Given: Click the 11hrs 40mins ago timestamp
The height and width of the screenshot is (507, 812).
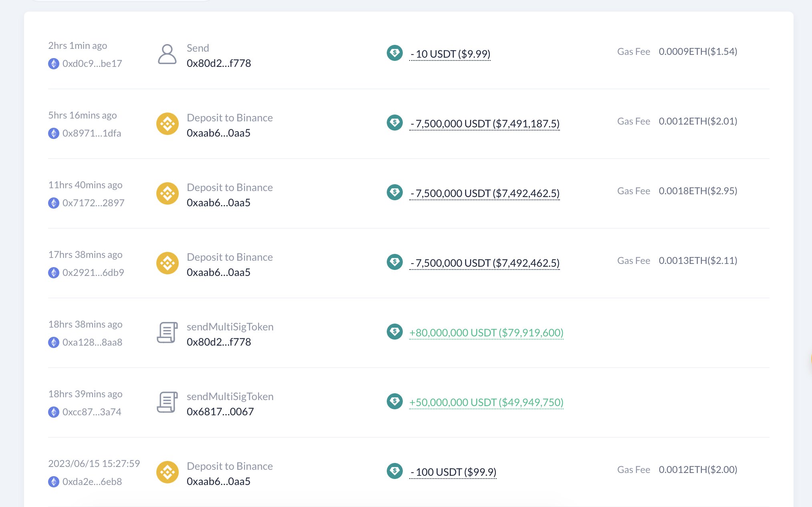Looking at the screenshot, I should pyautogui.click(x=85, y=185).
